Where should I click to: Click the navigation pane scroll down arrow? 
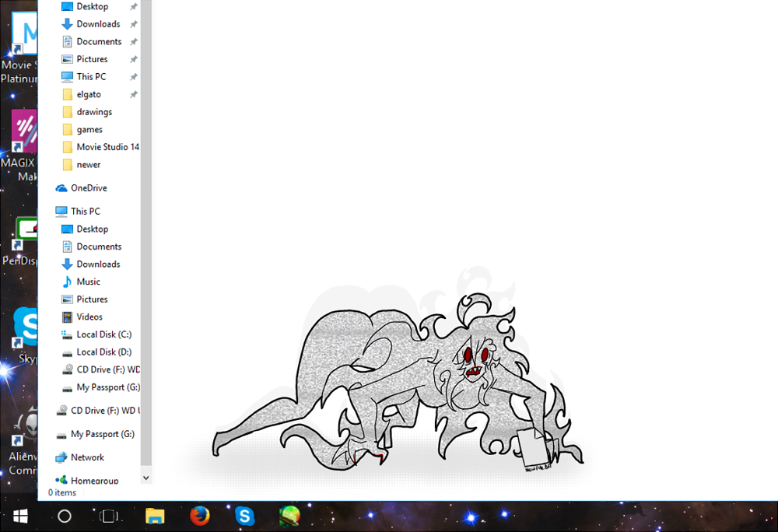pos(146,478)
